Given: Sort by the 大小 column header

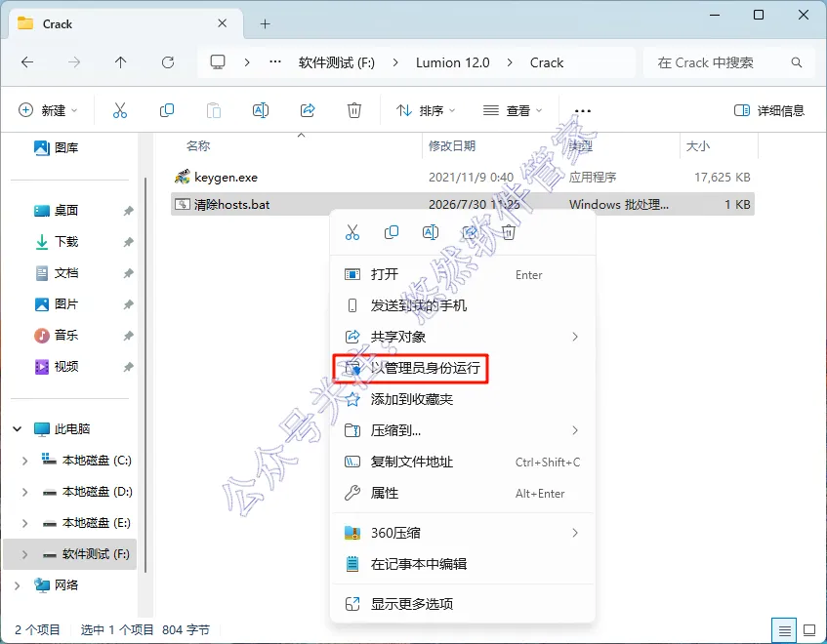Looking at the screenshot, I should pyautogui.click(x=698, y=146).
